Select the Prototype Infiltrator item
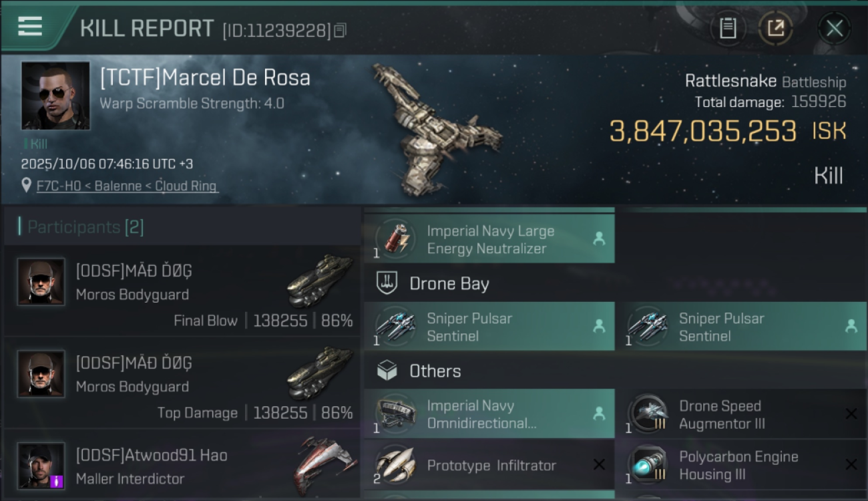 pos(489,465)
